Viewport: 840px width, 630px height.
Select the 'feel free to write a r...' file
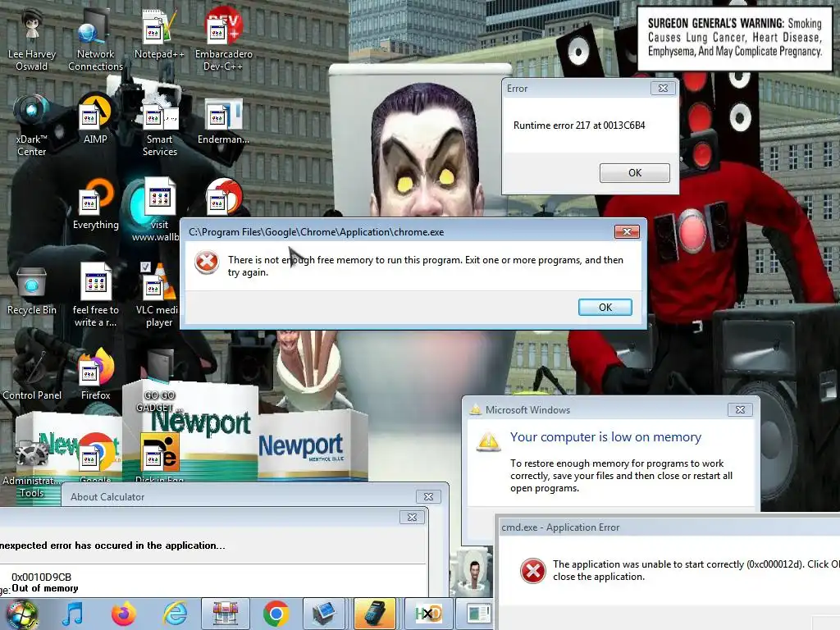pyautogui.click(x=95, y=295)
